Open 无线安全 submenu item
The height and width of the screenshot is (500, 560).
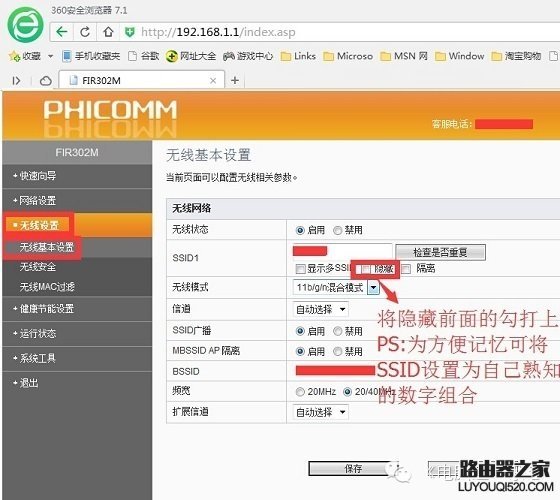[38, 267]
